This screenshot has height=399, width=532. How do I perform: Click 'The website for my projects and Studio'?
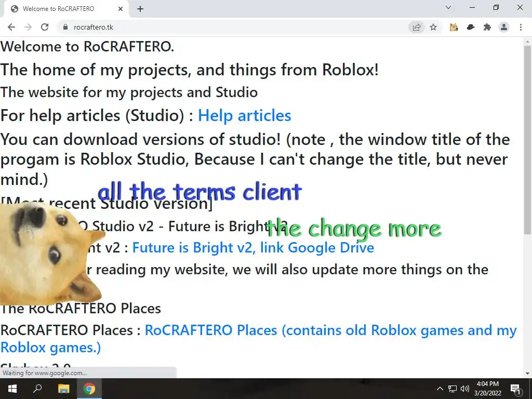pyautogui.click(x=129, y=92)
